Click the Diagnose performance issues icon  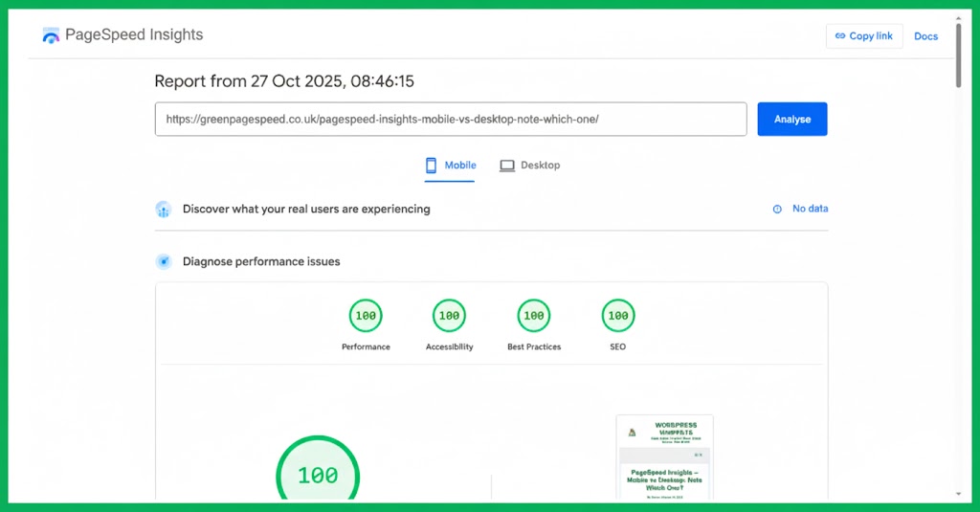pyautogui.click(x=164, y=261)
